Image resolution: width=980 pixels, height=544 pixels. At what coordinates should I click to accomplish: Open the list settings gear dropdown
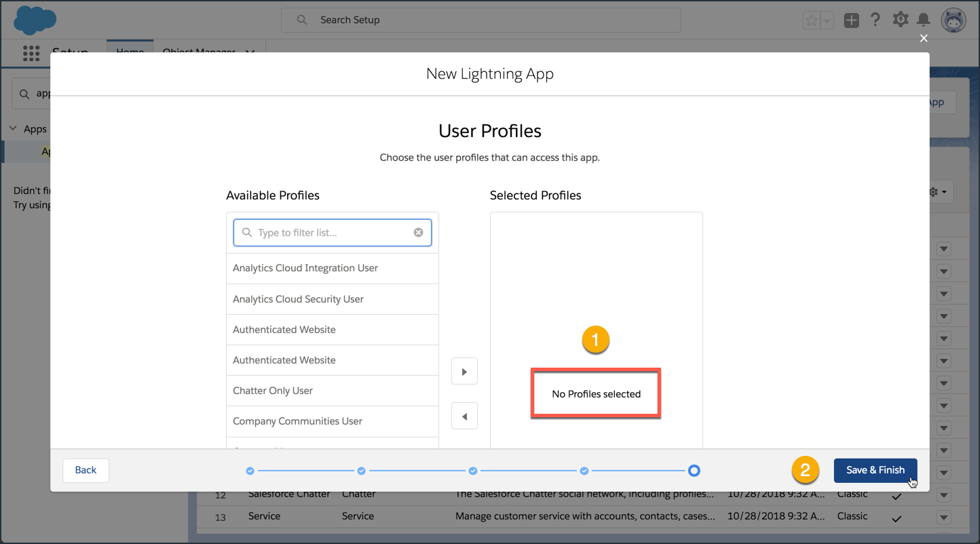coord(938,192)
